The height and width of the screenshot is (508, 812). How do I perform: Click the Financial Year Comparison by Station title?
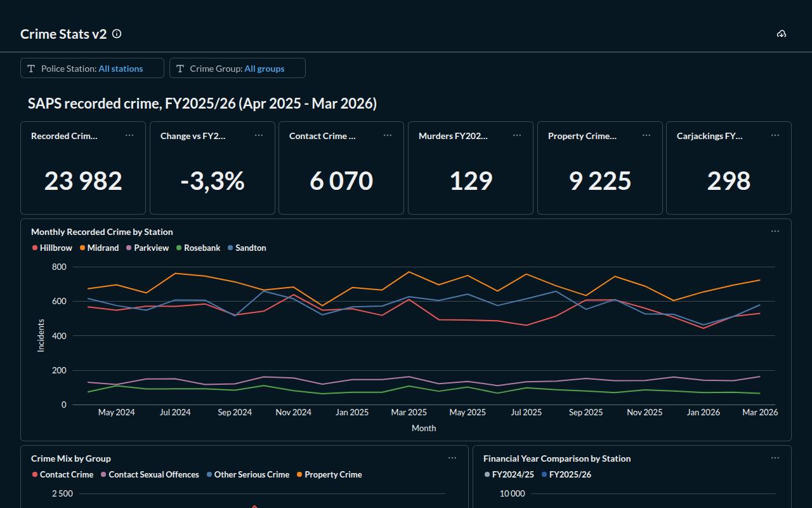point(557,458)
